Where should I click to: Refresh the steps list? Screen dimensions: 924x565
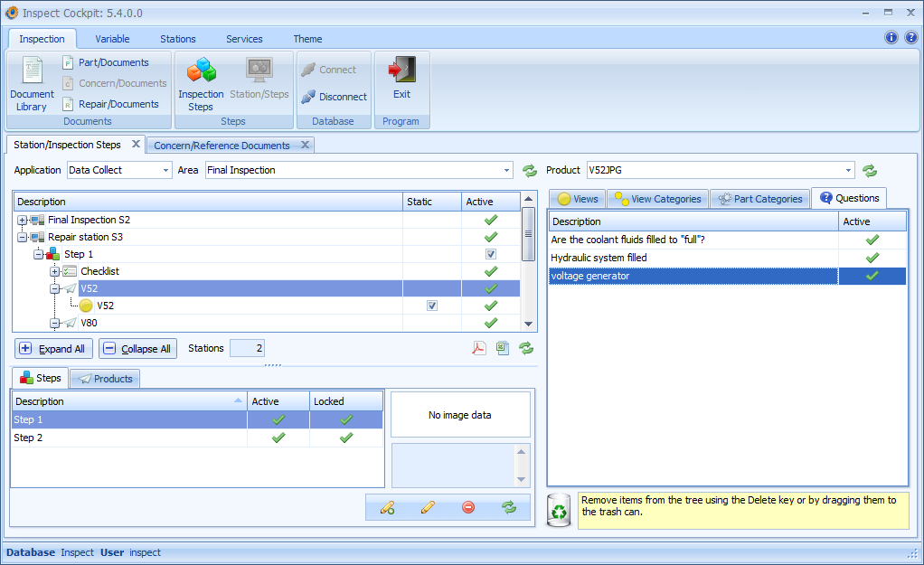(509, 507)
